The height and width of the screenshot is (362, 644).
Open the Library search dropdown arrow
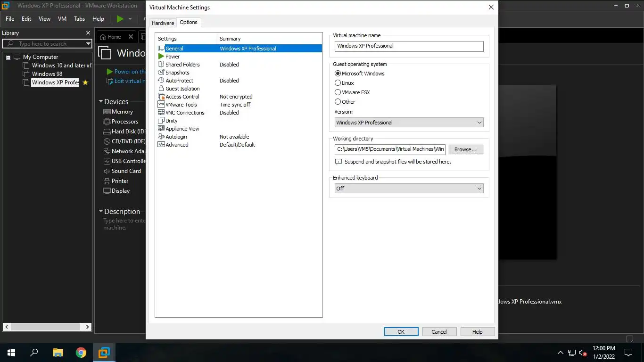click(88, 44)
